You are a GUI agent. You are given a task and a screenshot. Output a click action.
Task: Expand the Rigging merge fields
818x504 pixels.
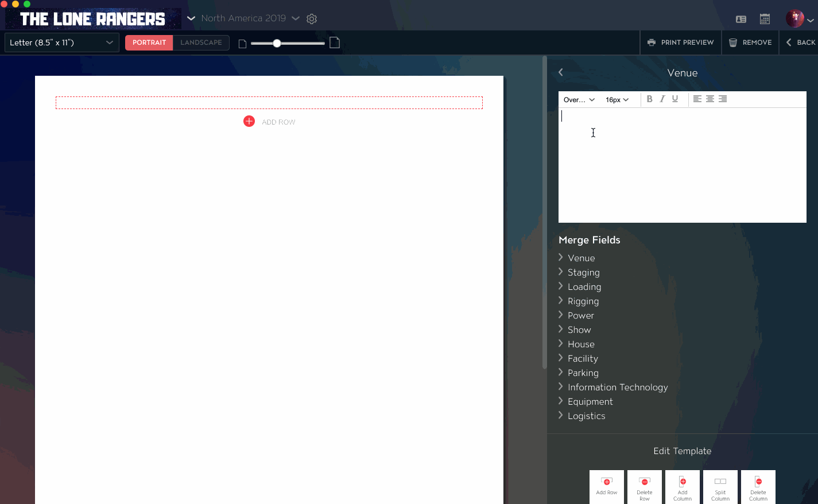[x=579, y=301]
